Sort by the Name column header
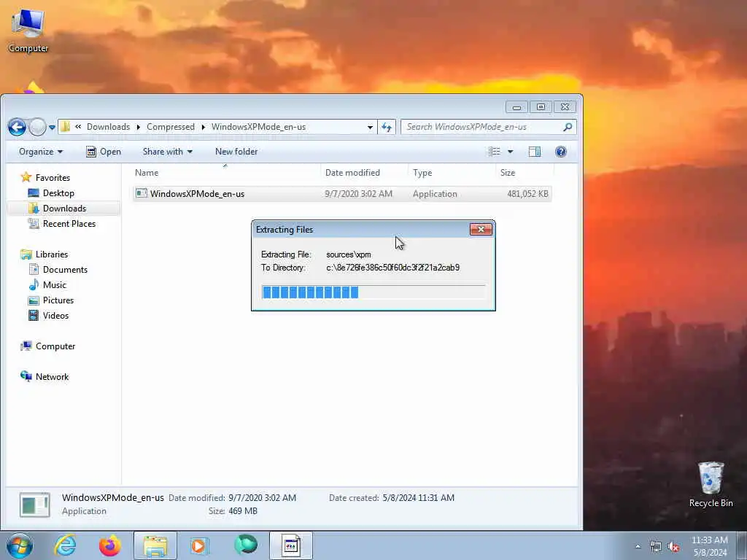The width and height of the screenshot is (747, 560). pyautogui.click(x=226, y=172)
